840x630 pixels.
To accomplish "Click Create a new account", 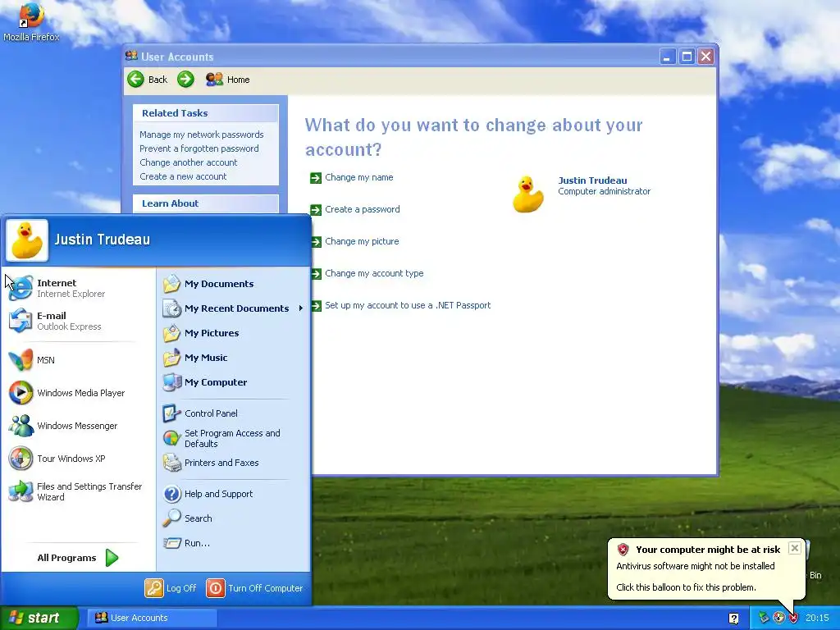I will click(x=183, y=176).
